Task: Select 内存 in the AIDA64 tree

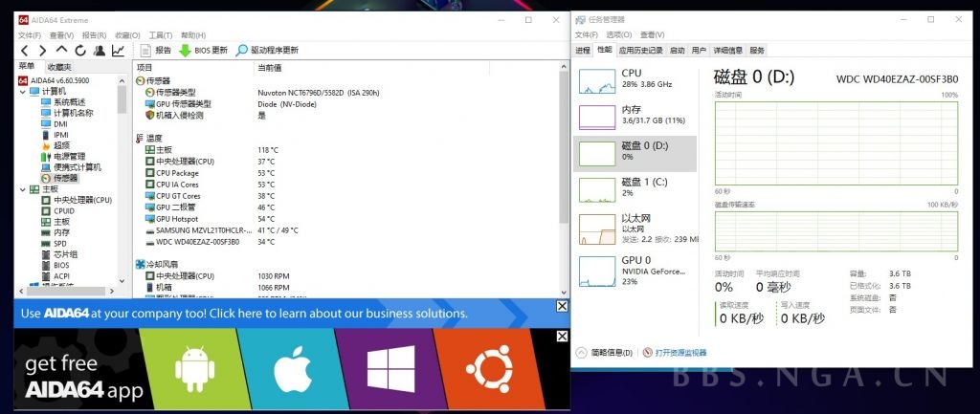Action: 56,233
